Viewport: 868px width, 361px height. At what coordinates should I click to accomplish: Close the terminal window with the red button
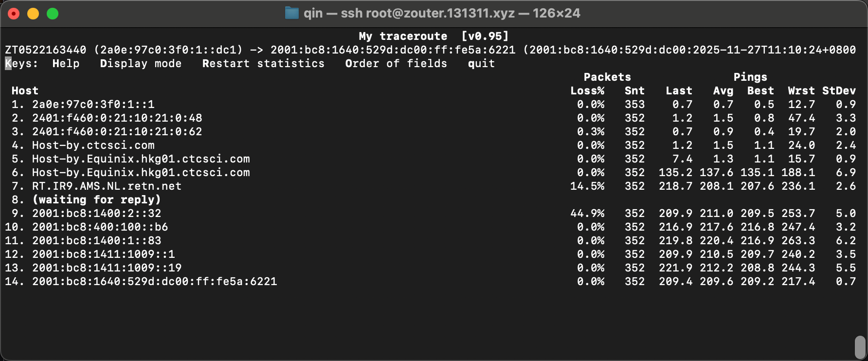pyautogui.click(x=14, y=14)
